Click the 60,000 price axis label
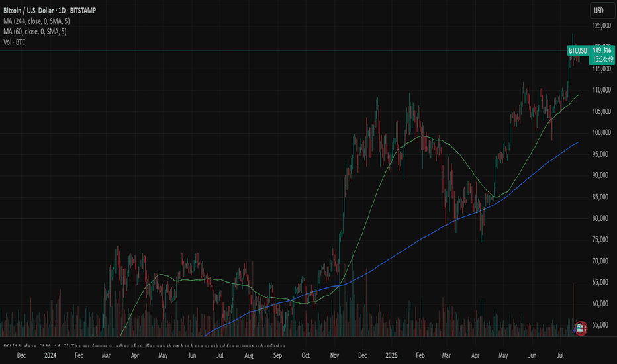Image resolution: width=617 pixels, height=364 pixels. 602,304
